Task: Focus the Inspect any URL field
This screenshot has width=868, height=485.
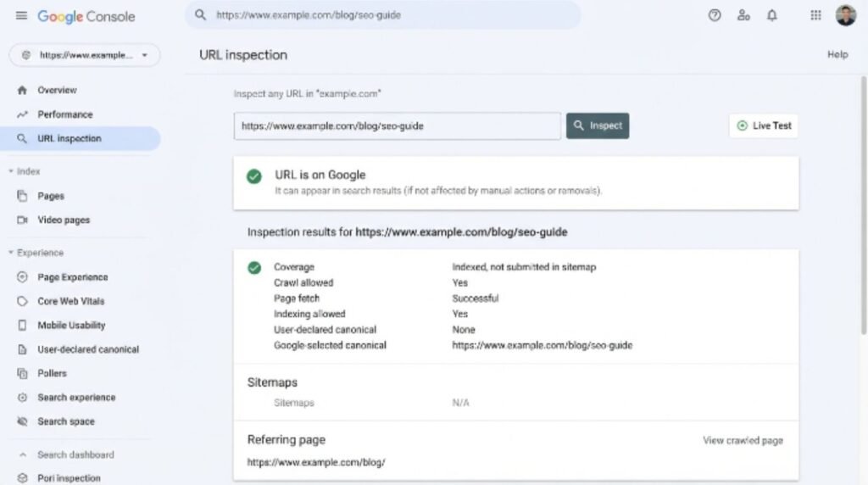Action: [397, 126]
